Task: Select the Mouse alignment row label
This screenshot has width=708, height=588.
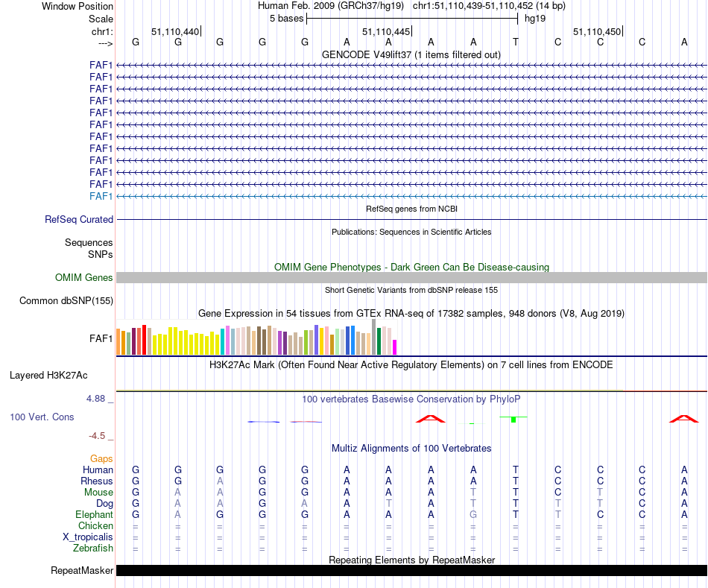Action: (x=98, y=493)
